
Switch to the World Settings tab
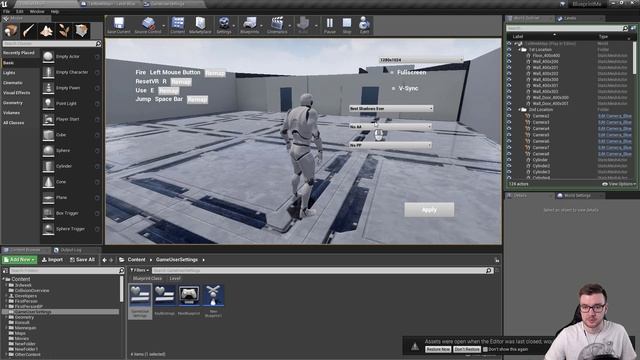577,196
